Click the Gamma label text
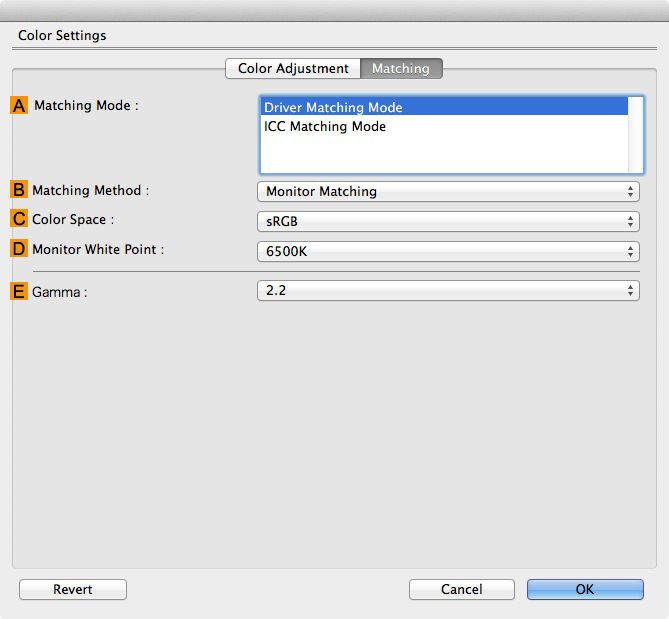 pyautogui.click(x=59, y=292)
